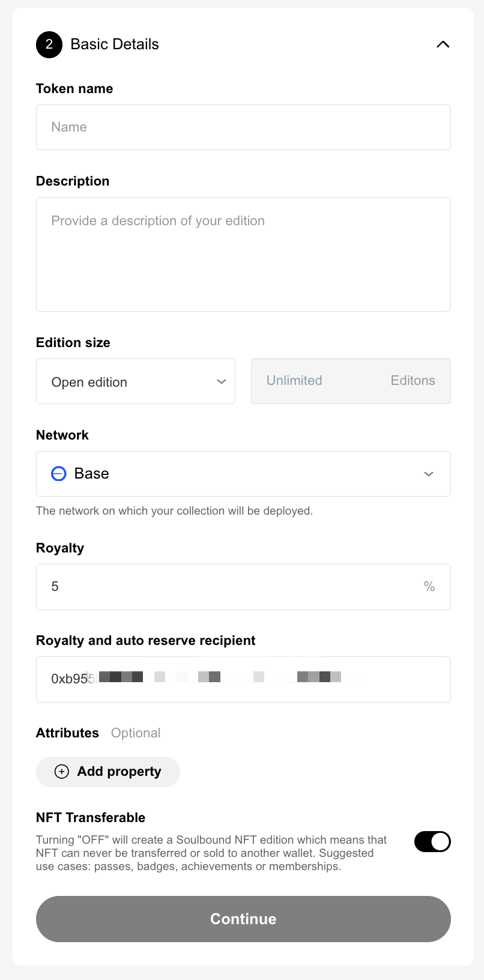
Task: Click the Network dropdown arrow icon
Action: point(429,474)
